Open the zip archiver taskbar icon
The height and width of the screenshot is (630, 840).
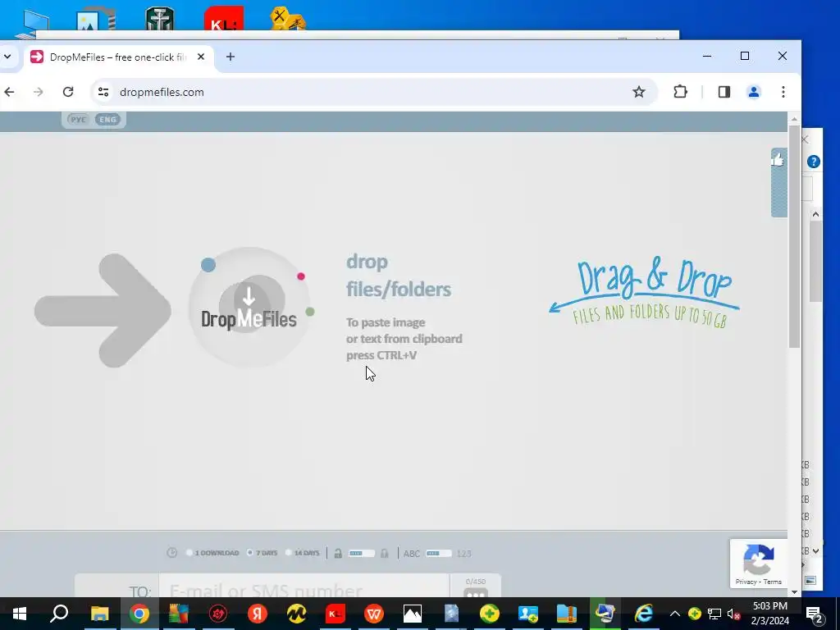coord(566,614)
